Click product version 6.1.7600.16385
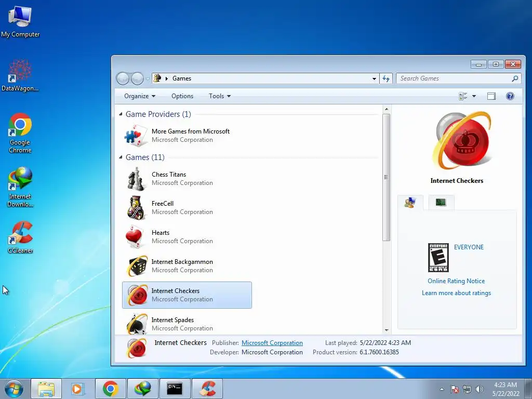 pos(379,352)
